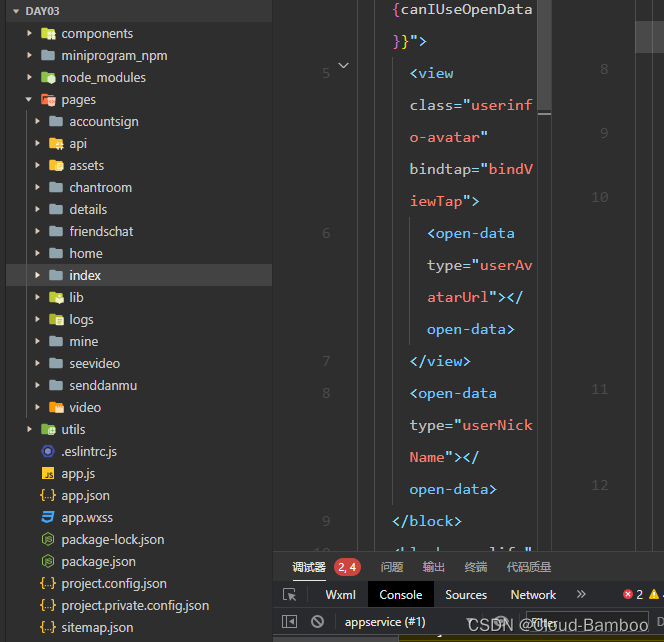Click the red error count icon
Image resolution: width=664 pixels, height=642 pixels.
tap(628, 595)
